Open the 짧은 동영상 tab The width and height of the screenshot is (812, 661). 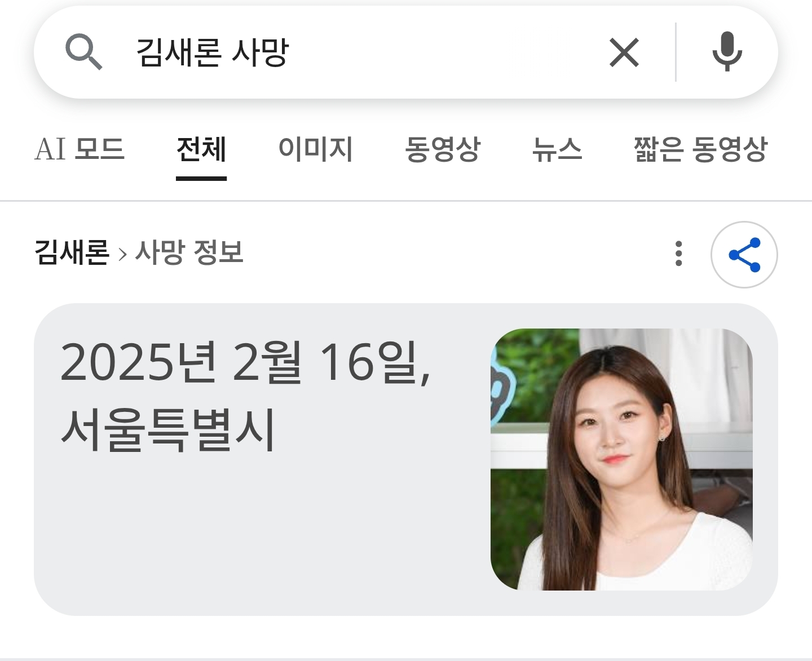point(700,149)
